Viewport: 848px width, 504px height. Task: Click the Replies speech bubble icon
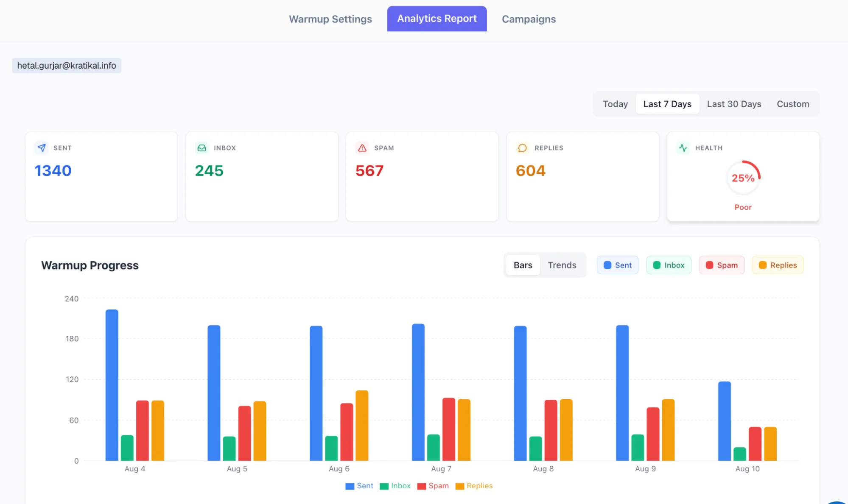coord(522,148)
